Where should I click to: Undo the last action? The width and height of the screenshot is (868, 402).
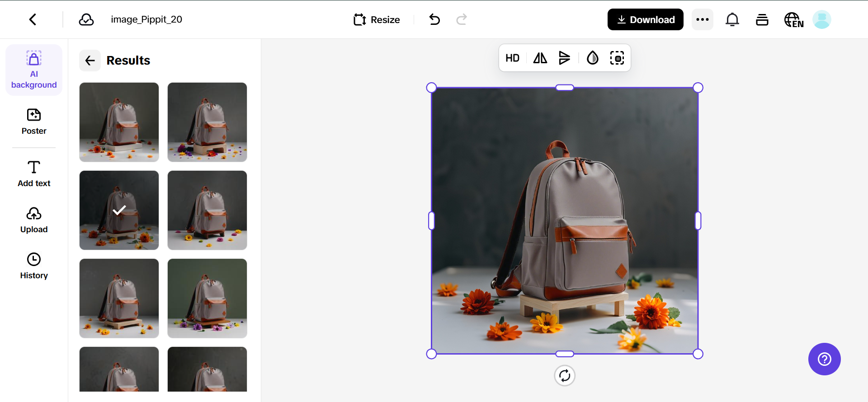click(x=434, y=19)
